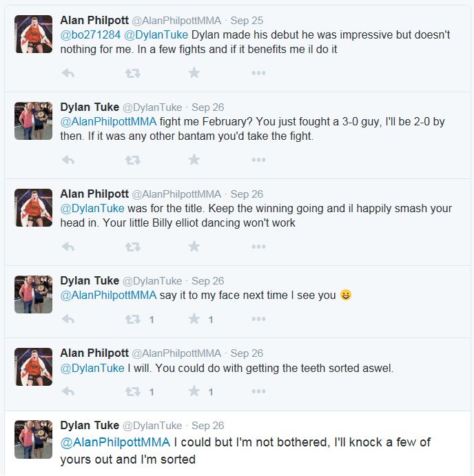The height and width of the screenshot is (476, 474).
Task: Retweet Alan Philpott's Sep 25 tweet
Action: [x=133, y=73]
